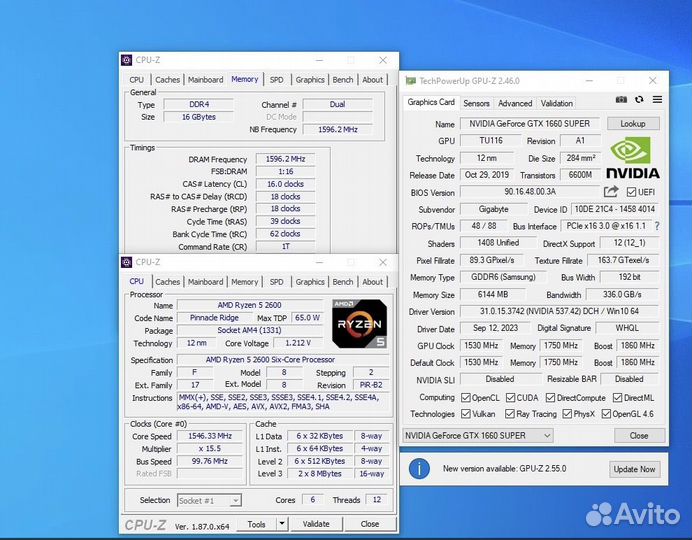Open the GPU-Z hamburger menu
Screen dimensions: 692x540
(657, 100)
